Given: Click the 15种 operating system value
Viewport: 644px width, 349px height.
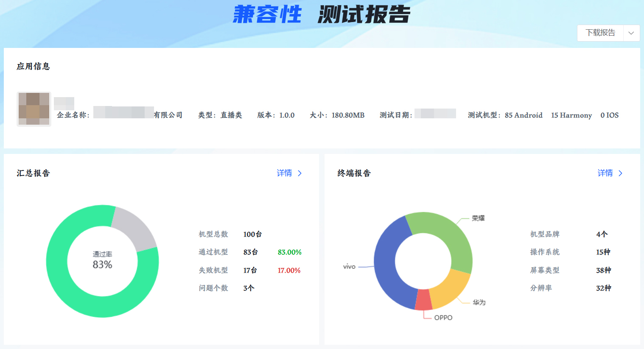Looking at the screenshot, I should point(603,252).
